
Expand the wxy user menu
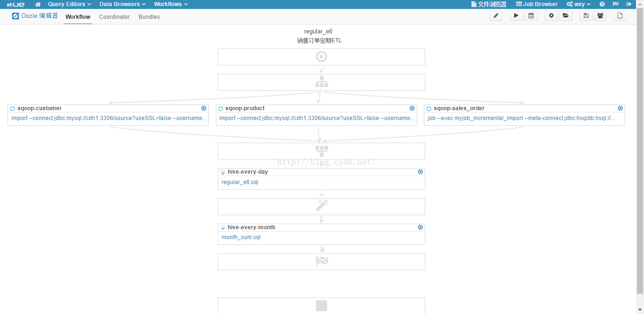(x=578, y=4)
